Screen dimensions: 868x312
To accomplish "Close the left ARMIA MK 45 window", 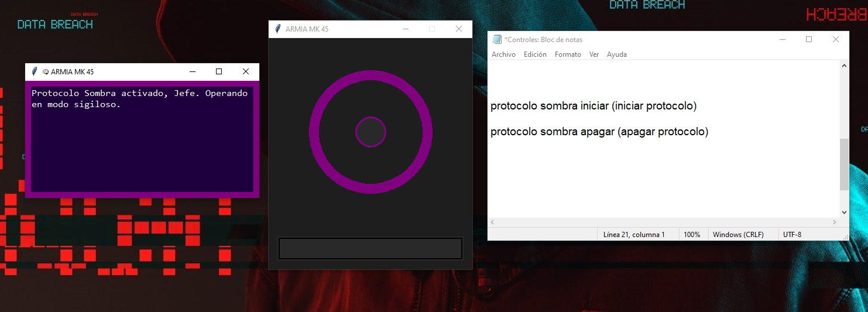I will point(246,71).
